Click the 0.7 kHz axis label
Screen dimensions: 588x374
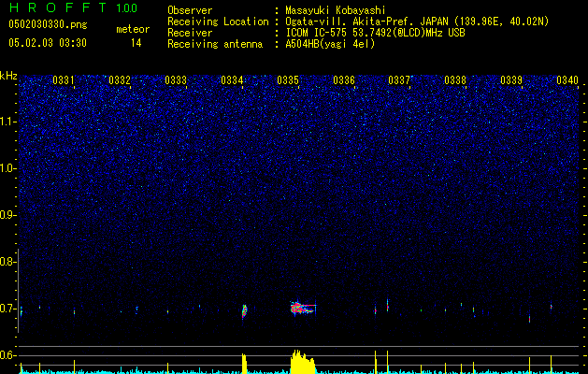pos(7,309)
